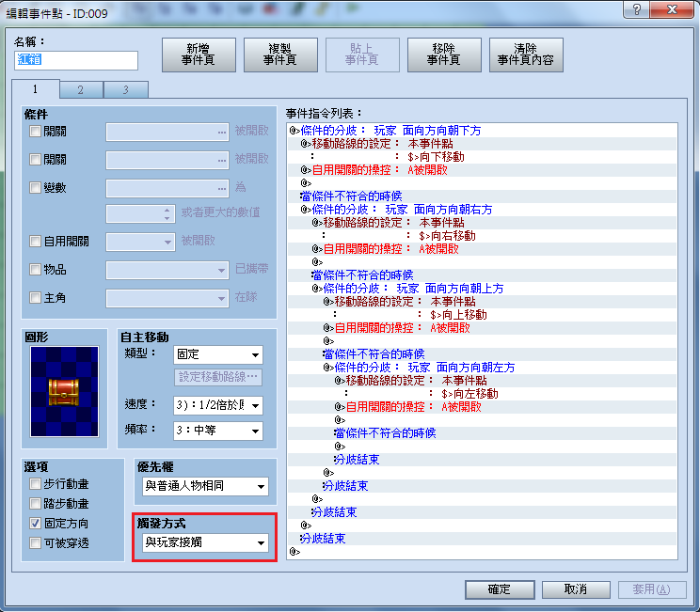Select first 當條件不符合的時候 line
Viewport: 700px width, 612px height.
(482, 196)
